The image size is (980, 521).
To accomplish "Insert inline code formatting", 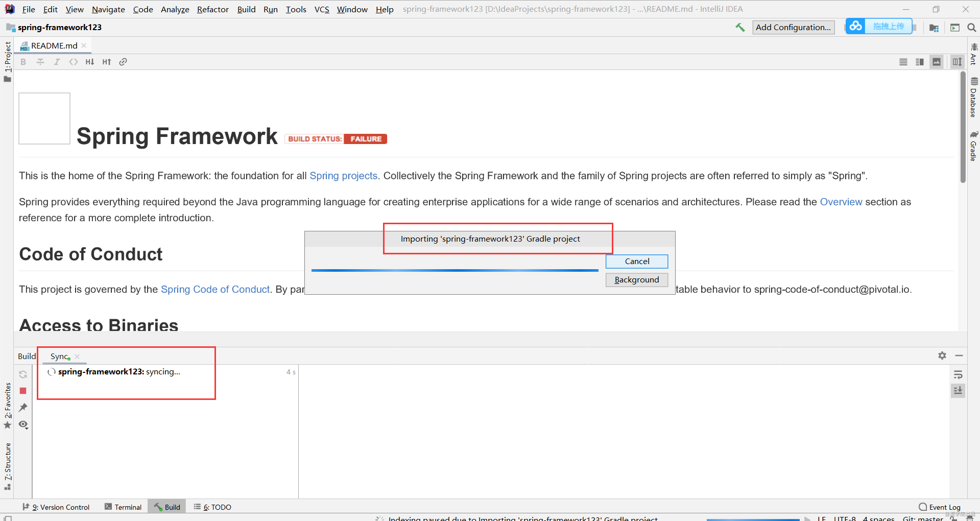I will pyautogui.click(x=74, y=62).
